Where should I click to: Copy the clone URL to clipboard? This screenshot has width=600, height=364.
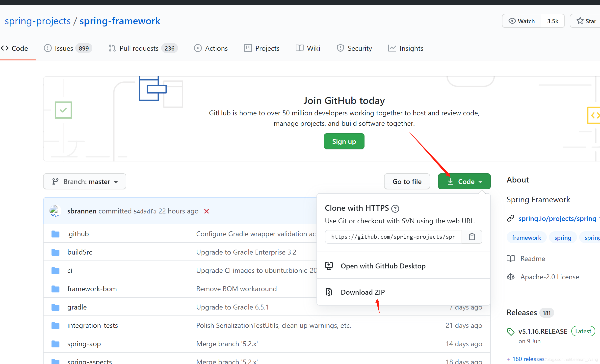pyautogui.click(x=472, y=237)
